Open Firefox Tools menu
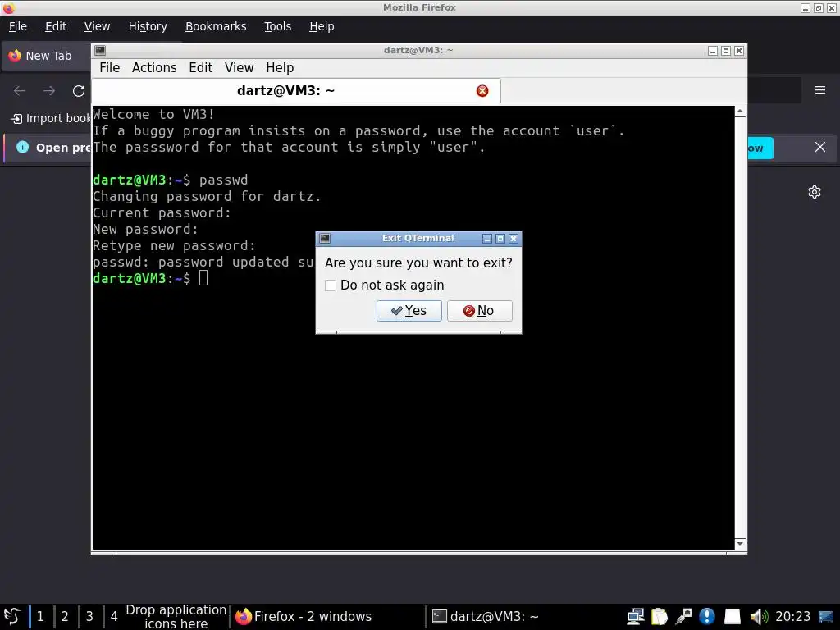Screen dimensions: 840x630 (x=277, y=26)
